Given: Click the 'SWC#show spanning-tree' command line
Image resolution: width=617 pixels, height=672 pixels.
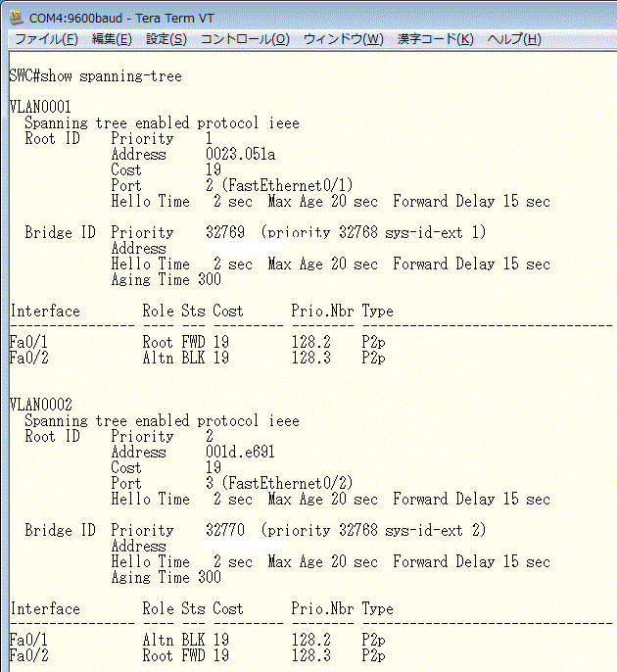Looking at the screenshot, I should (96, 76).
